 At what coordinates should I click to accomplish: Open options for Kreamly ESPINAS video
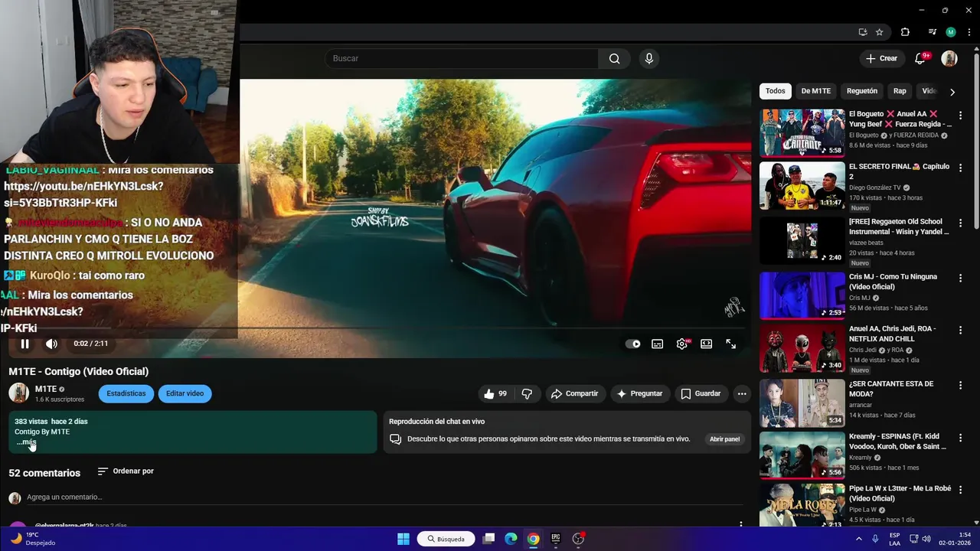point(960,438)
